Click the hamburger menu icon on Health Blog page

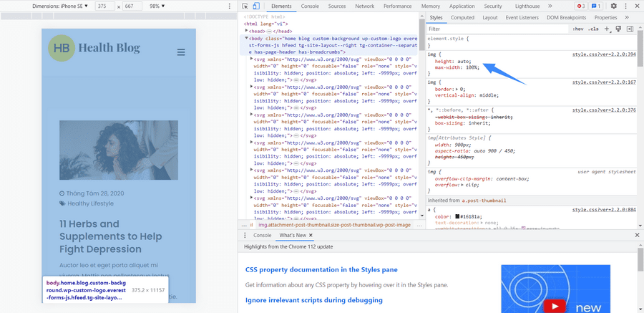pos(181,52)
